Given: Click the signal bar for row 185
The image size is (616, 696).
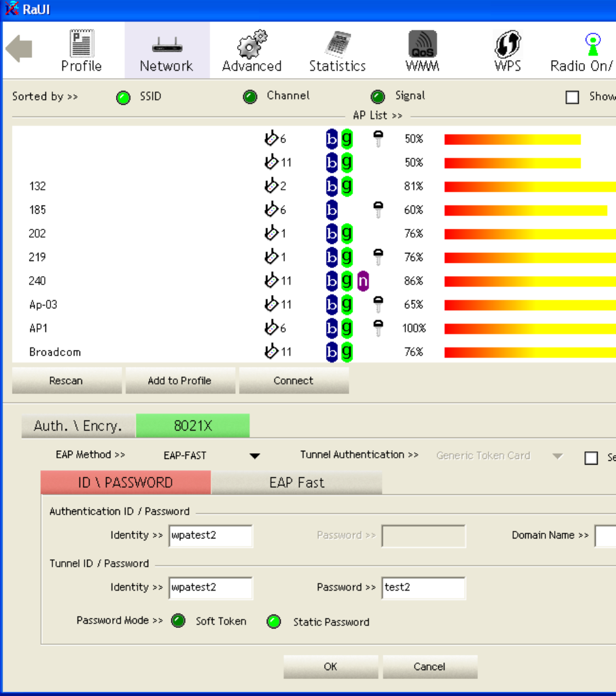Looking at the screenshot, I should coord(526,211).
